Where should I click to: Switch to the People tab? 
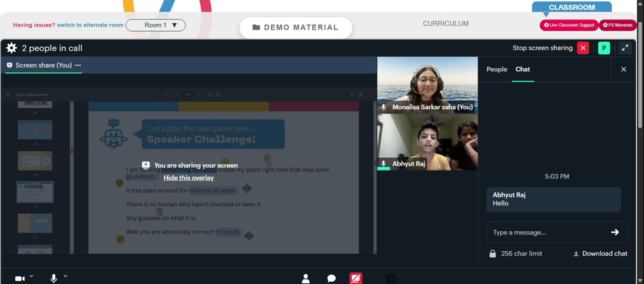point(497,70)
